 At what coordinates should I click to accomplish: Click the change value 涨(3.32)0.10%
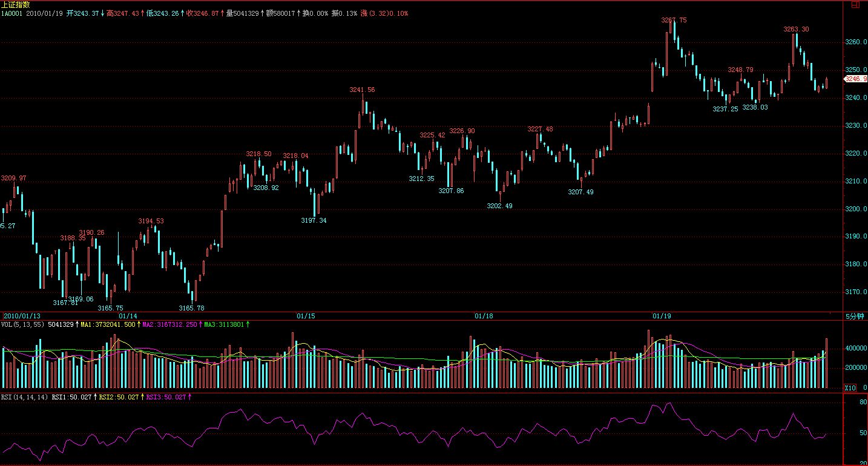click(x=384, y=13)
